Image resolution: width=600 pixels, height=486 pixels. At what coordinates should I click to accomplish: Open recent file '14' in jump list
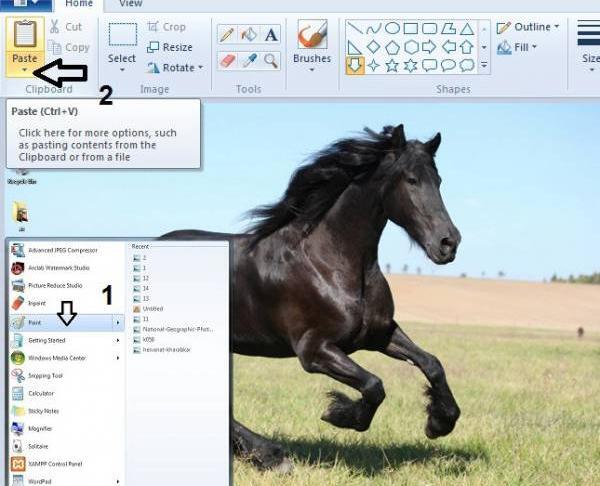(141, 288)
